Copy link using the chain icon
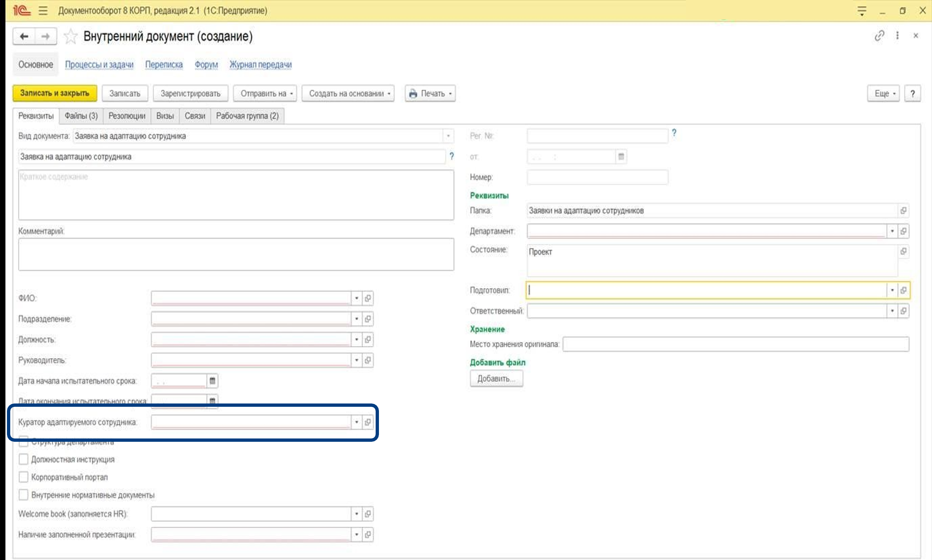 pyautogui.click(x=879, y=36)
